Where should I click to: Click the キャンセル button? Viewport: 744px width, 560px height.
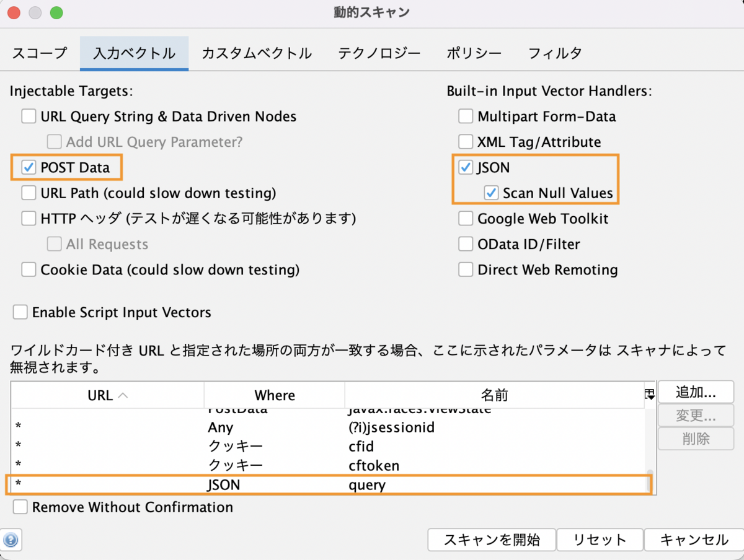pos(694,540)
